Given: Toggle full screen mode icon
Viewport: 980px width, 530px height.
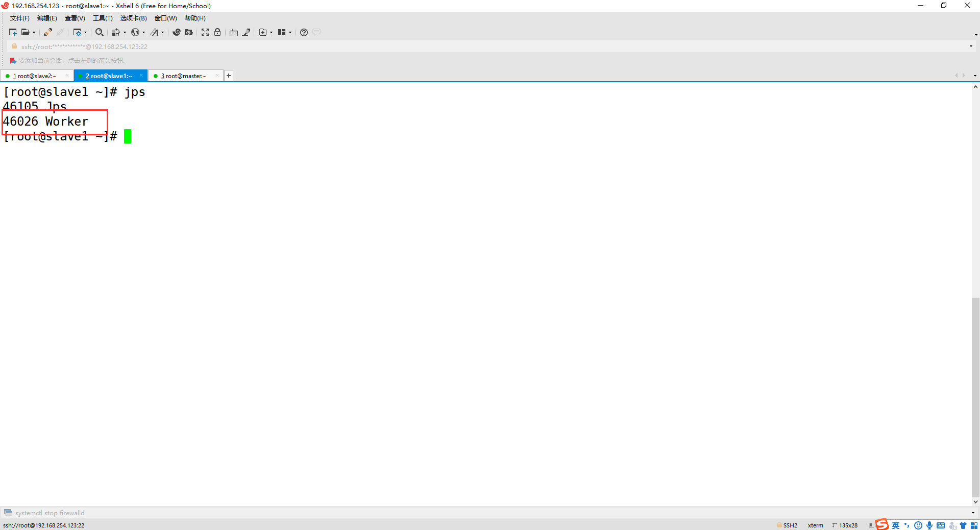Looking at the screenshot, I should point(205,32).
